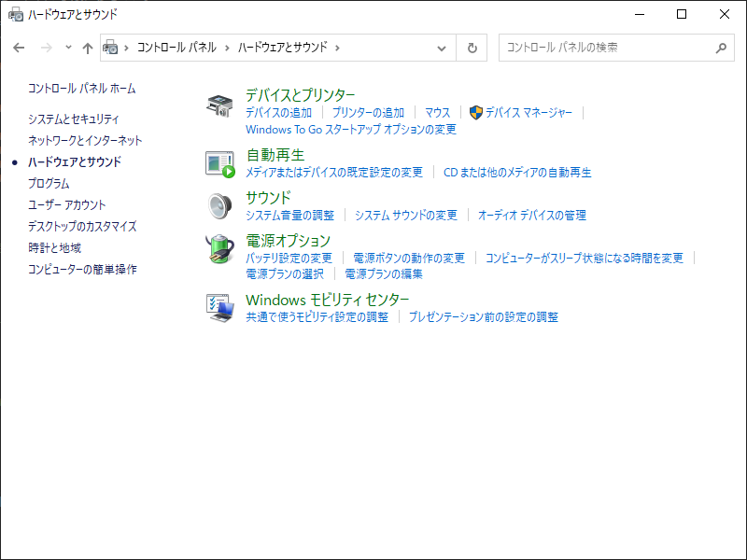Image resolution: width=747 pixels, height=560 pixels.
Task: Click 共通で使うモビリティ設定の調整 link
Action: point(317,317)
